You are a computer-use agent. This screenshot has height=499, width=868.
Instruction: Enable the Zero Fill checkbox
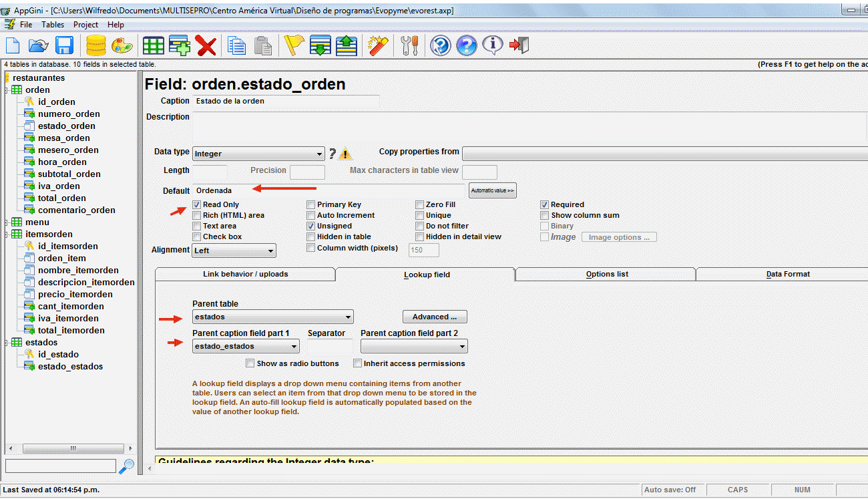(x=419, y=204)
